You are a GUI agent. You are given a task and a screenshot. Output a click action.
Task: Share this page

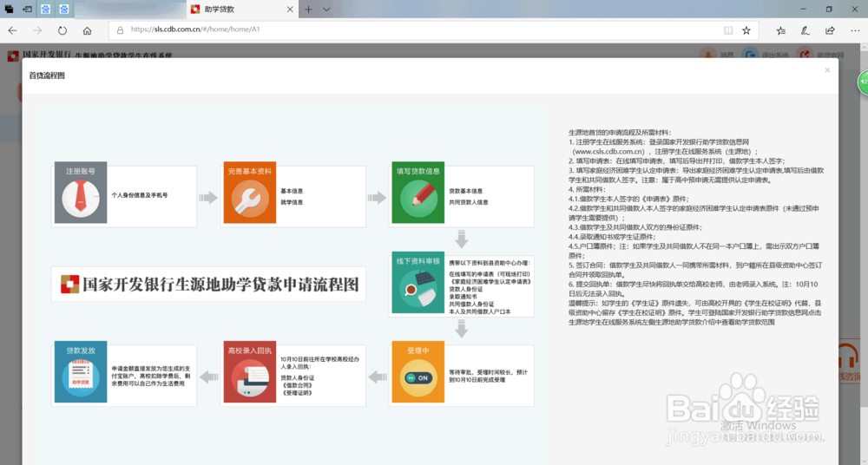[x=830, y=30]
